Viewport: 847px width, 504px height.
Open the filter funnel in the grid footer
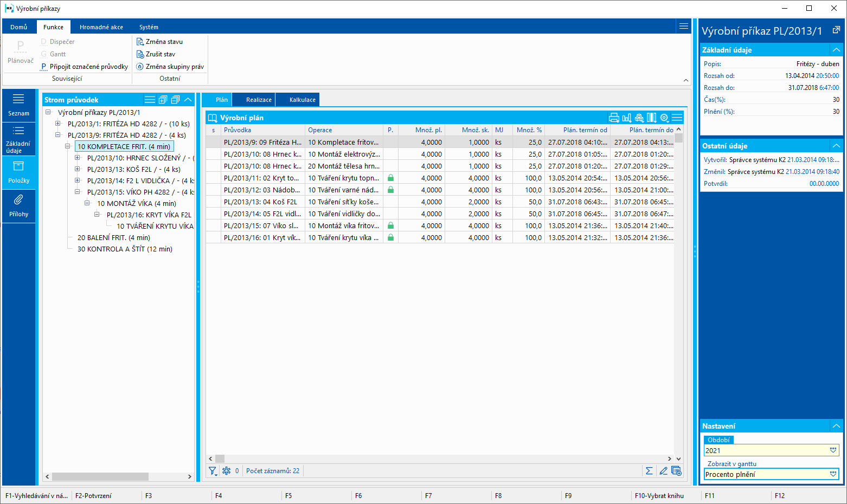[213, 471]
